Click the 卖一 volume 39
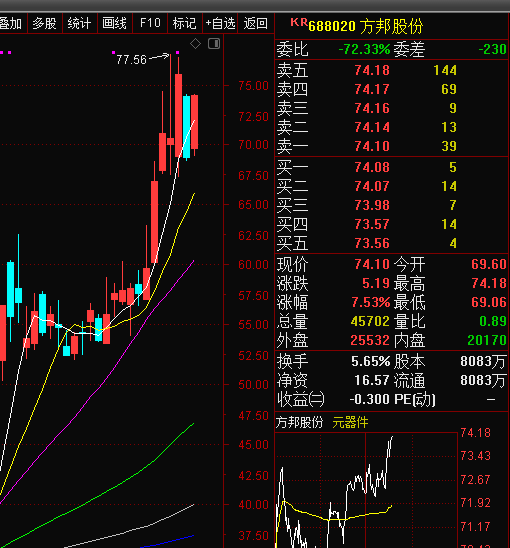Image resolution: width=510 pixels, height=548 pixels. 449,146
